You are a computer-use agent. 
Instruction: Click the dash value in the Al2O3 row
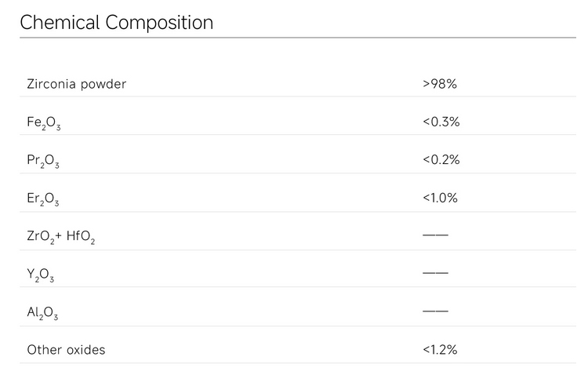pyautogui.click(x=435, y=311)
